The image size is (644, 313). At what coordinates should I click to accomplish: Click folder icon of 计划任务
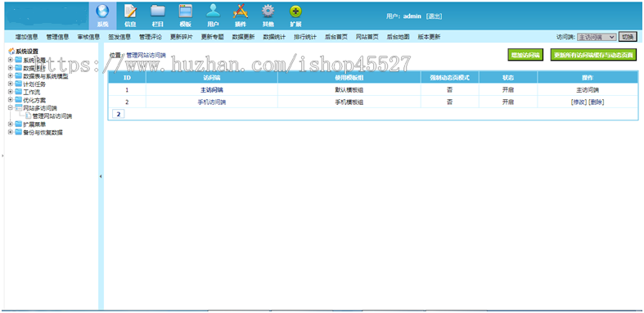tap(19, 84)
